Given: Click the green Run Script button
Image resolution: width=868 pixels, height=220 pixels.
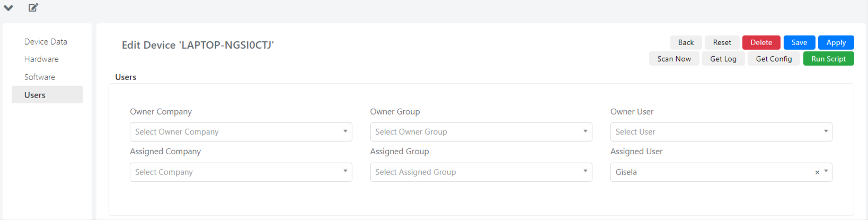Looking at the screenshot, I should [x=828, y=59].
